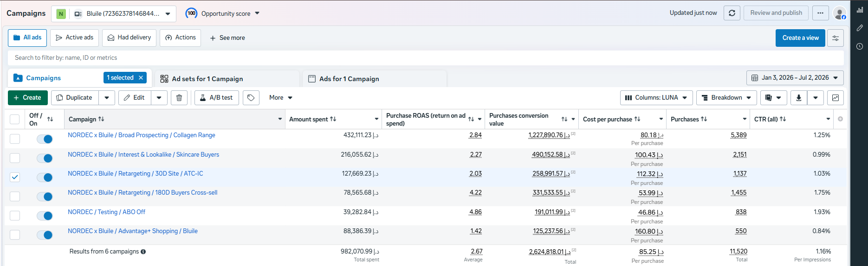868x266 pixels.
Task: Expand the Opportunity score dropdown
Action: pos(257,13)
